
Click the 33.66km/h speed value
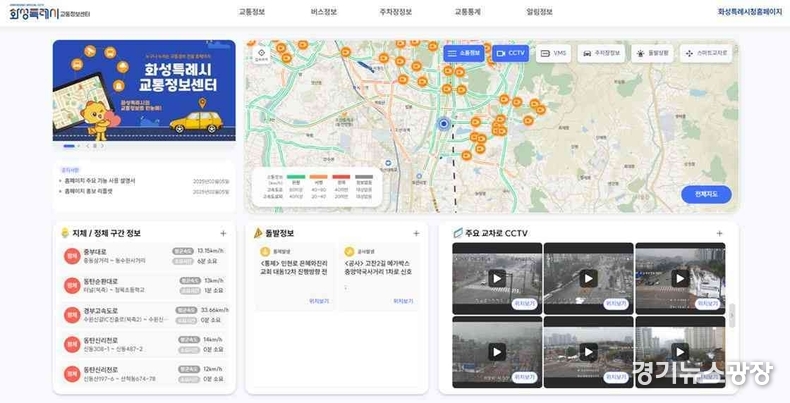pos(214,310)
